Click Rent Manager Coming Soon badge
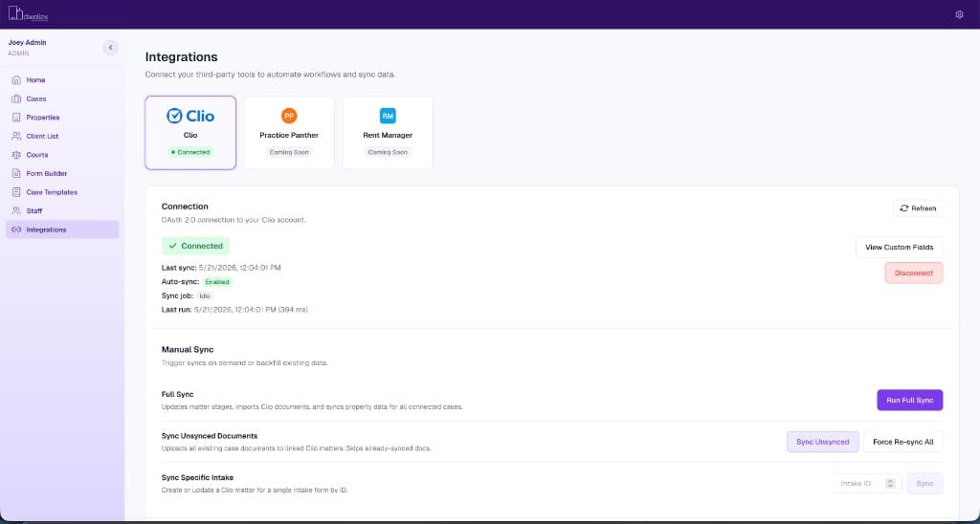The image size is (980, 524). tap(388, 152)
